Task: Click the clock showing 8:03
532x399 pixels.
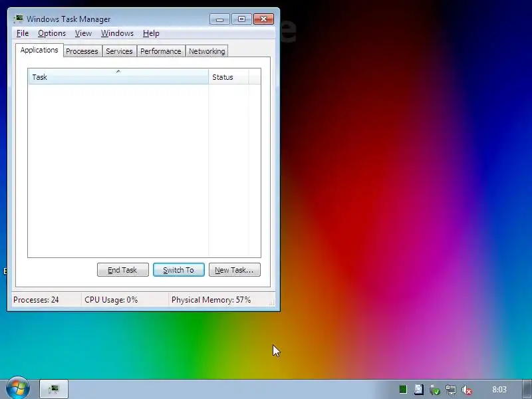Action: [x=499, y=390]
